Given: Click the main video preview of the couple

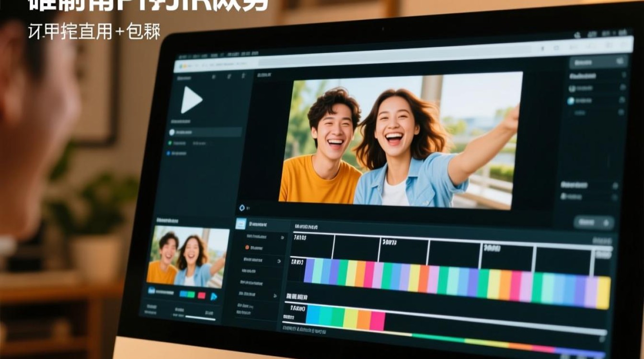Looking at the screenshot, I should pos(400,140).
